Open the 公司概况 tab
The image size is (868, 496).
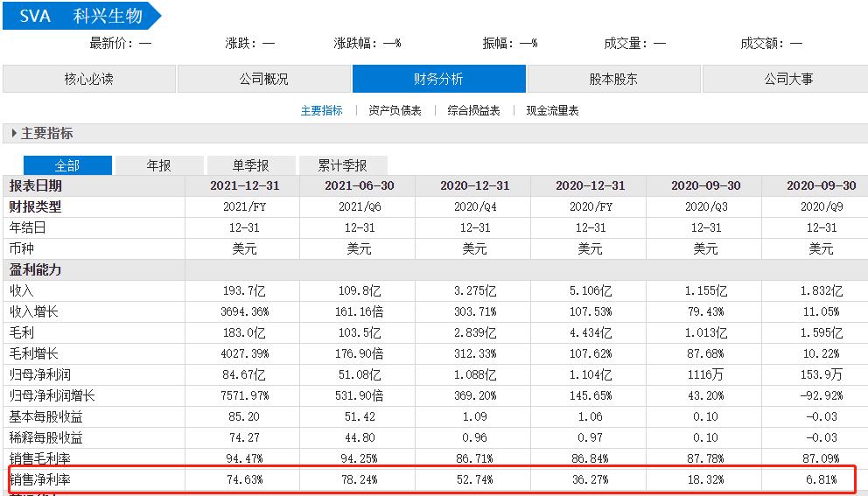(264, 79)
